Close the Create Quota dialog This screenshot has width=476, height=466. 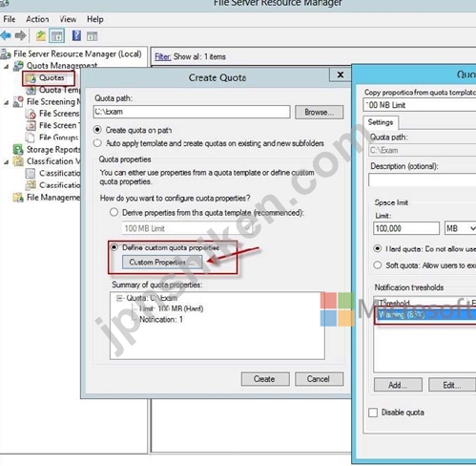(x=341, y=74)
